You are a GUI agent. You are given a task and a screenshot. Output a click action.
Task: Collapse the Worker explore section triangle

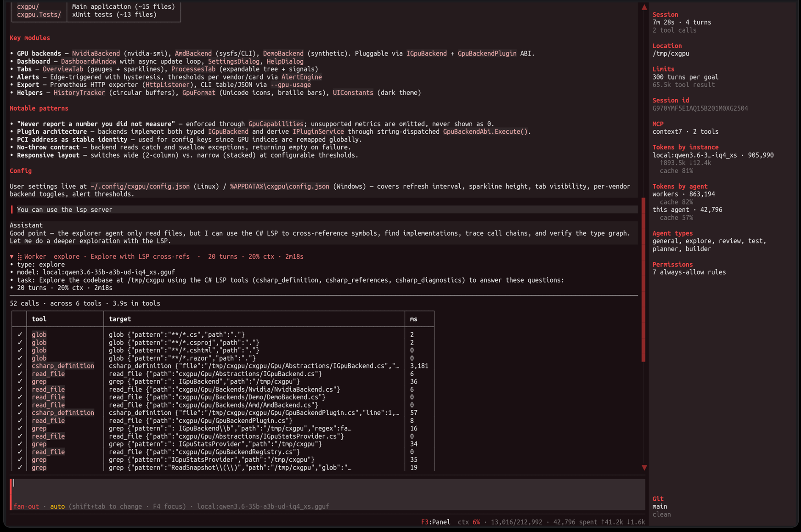(11, 256)
